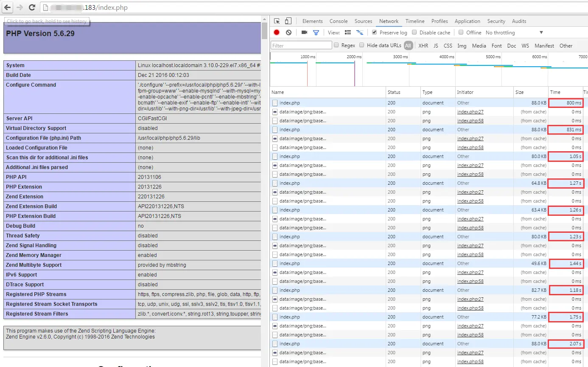This screenshot has width=588, height=367.
Task: Toggle the device toolbar icon
Action: pos(288,21)
